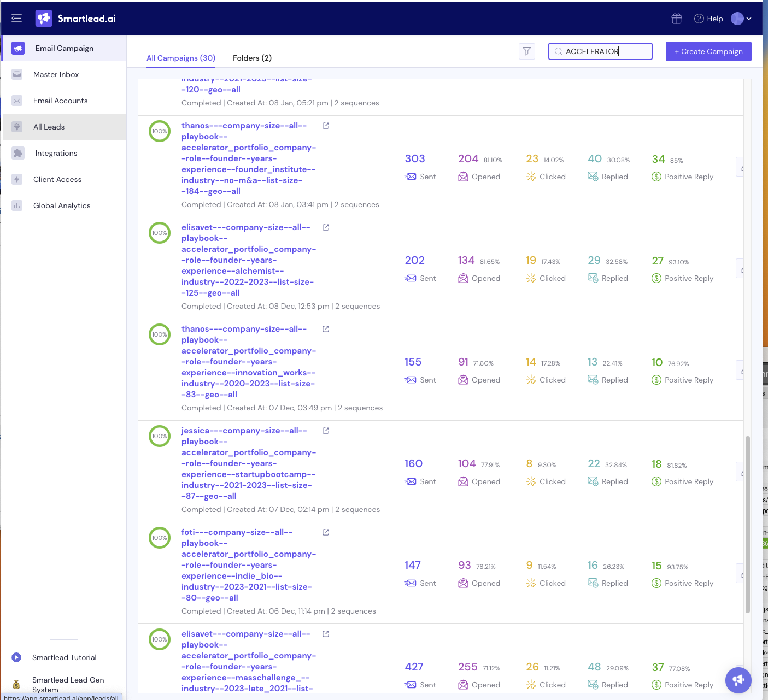Click the Email Accounts envelope icon

17,101
